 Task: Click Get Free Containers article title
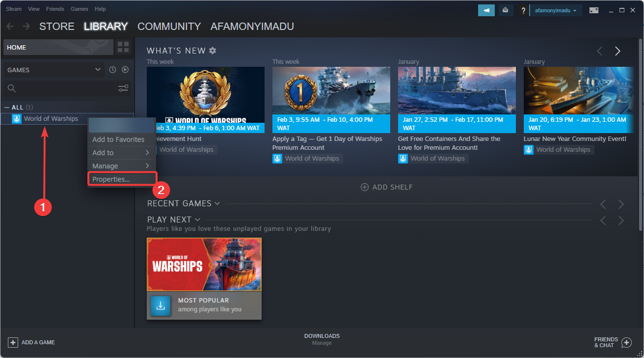click(449, 143)
